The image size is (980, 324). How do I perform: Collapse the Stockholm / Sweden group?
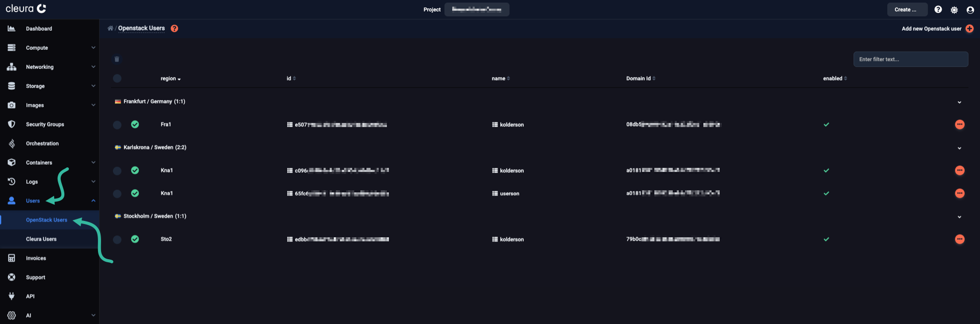(959, 217)
